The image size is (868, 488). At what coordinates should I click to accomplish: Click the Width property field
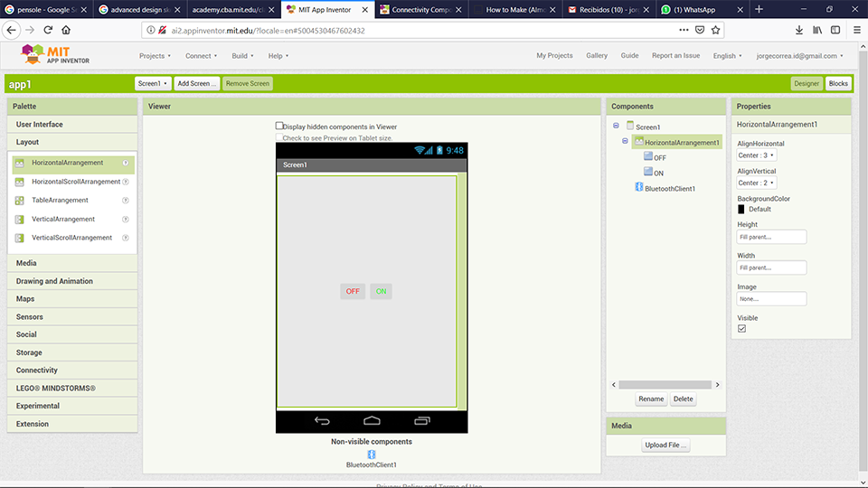point(771,267)
